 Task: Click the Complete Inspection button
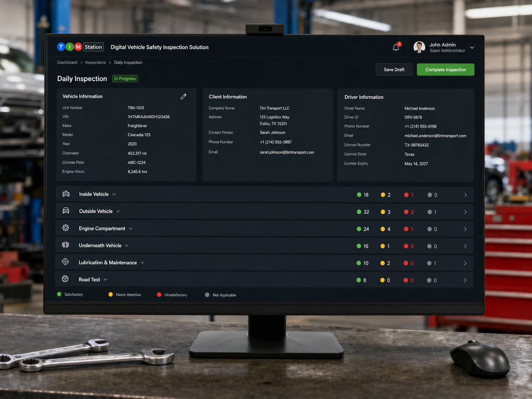[446, 69]
